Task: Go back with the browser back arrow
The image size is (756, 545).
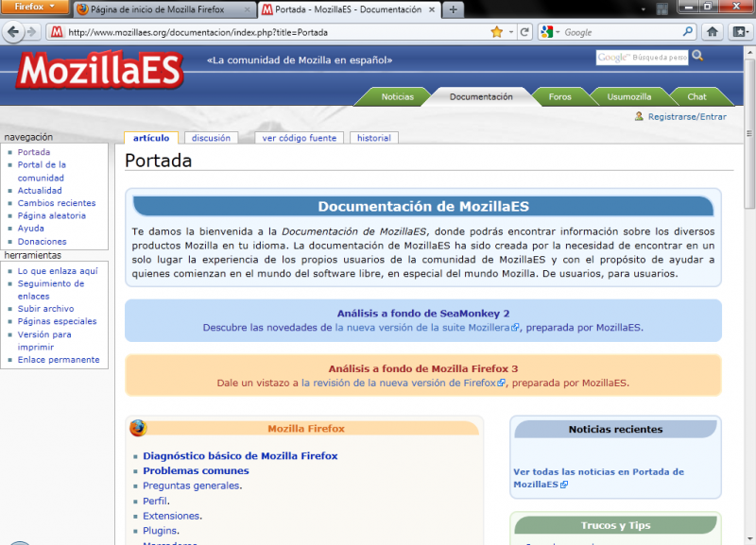Action: pos(13,32)
